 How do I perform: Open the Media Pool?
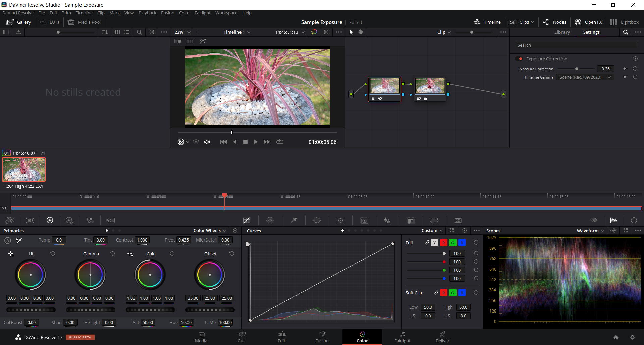coord(84,22)
